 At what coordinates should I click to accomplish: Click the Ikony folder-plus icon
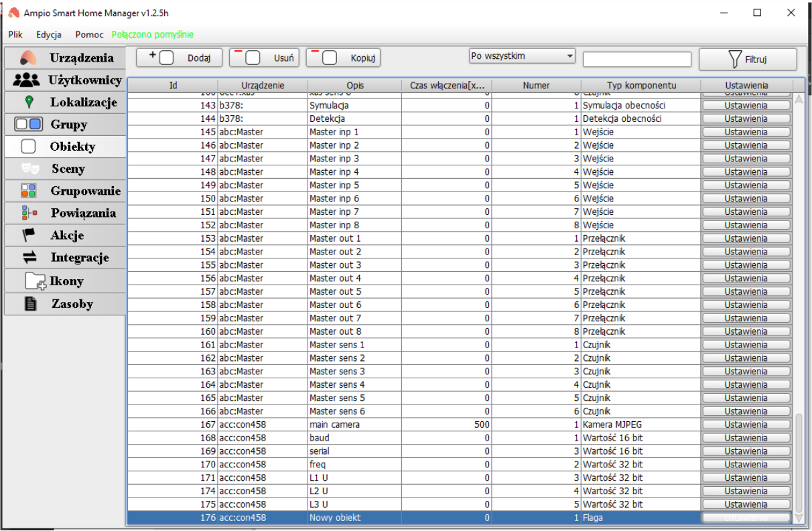35,281
